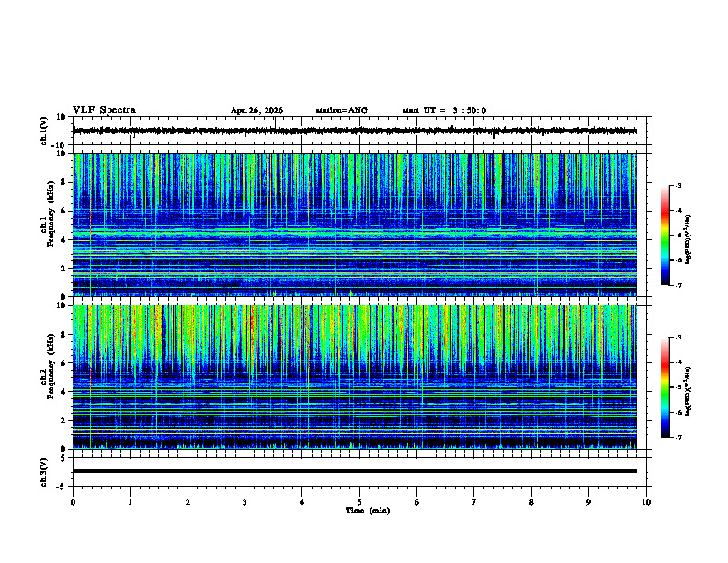Click the ch.3(V) flat black trace
Screen dimensions: 728x563
355,471
